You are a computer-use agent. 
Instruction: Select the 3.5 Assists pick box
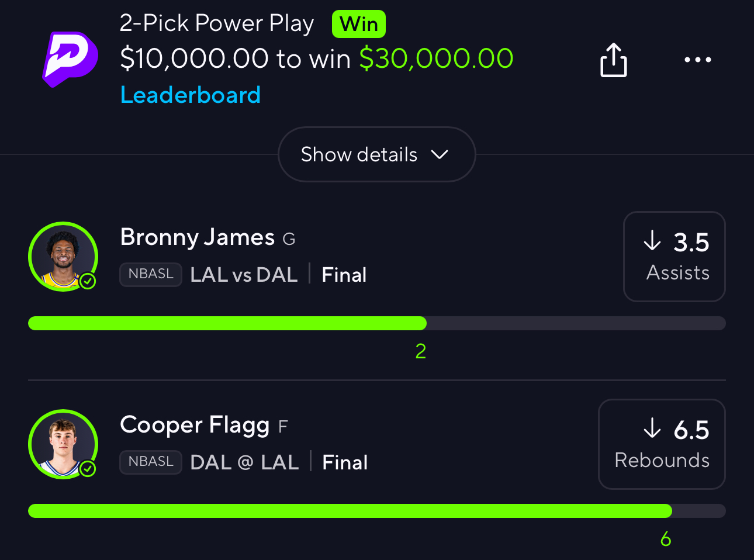coord(674,257)
